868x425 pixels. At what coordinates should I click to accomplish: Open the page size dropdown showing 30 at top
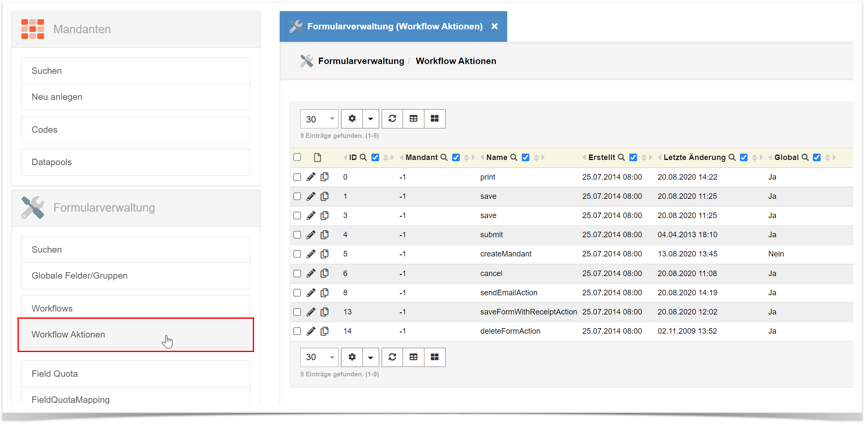click(x=319, y=119)
